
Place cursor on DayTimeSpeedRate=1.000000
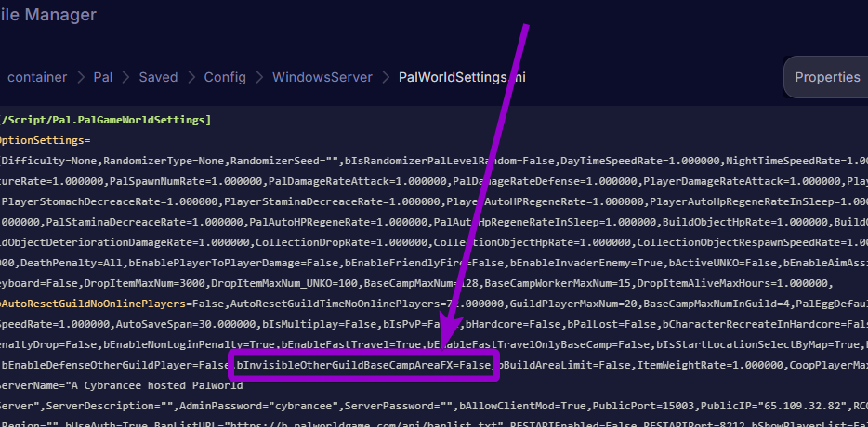coord(640,161)
